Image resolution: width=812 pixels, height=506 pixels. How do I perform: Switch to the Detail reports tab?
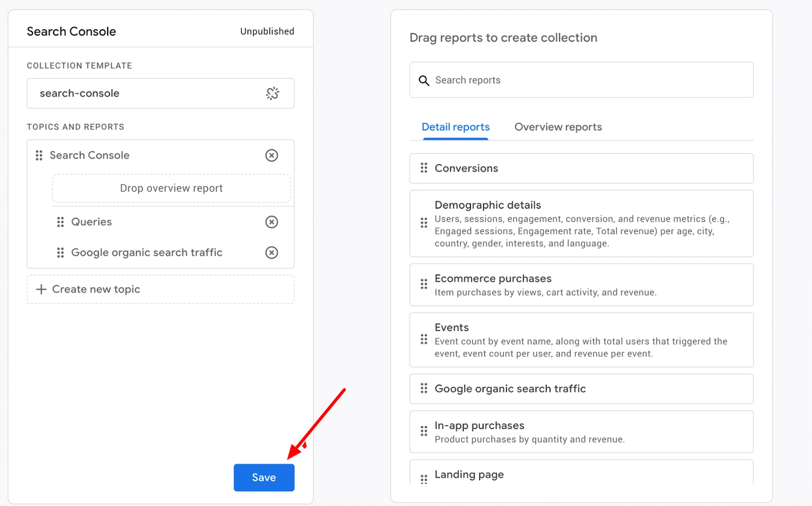456,127
